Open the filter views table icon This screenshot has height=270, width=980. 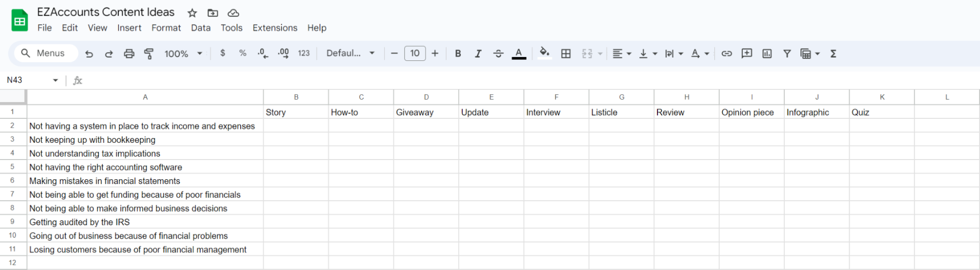(x=805, y=54)
